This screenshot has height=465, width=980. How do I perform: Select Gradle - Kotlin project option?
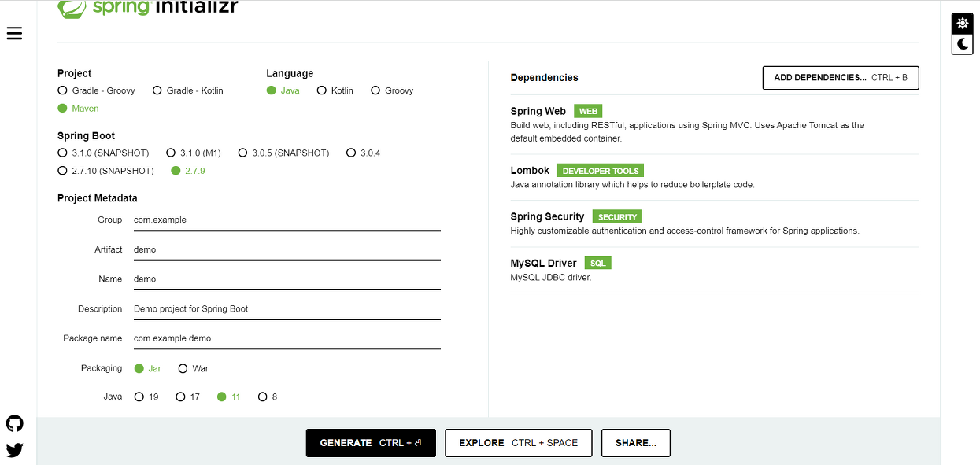tap(188, 90)
